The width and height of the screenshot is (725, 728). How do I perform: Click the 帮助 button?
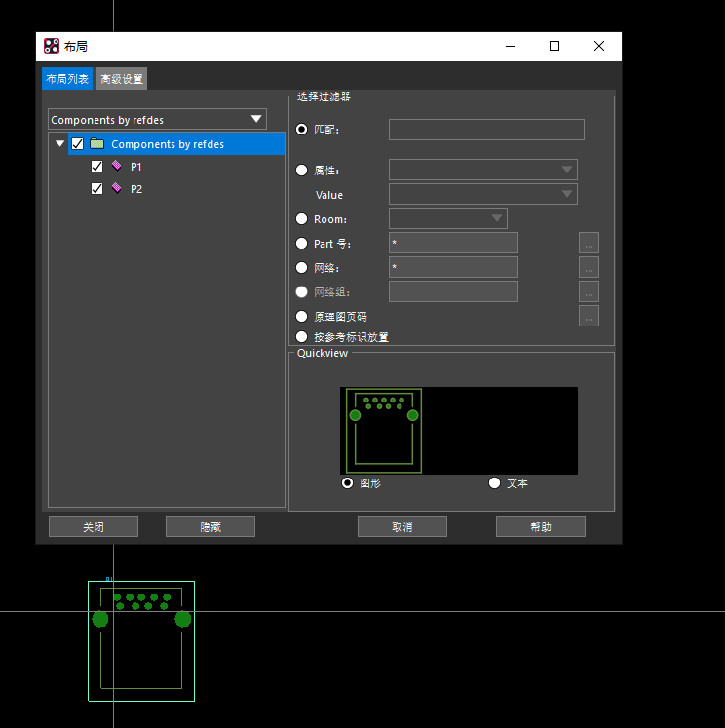[x=541, y=526]
